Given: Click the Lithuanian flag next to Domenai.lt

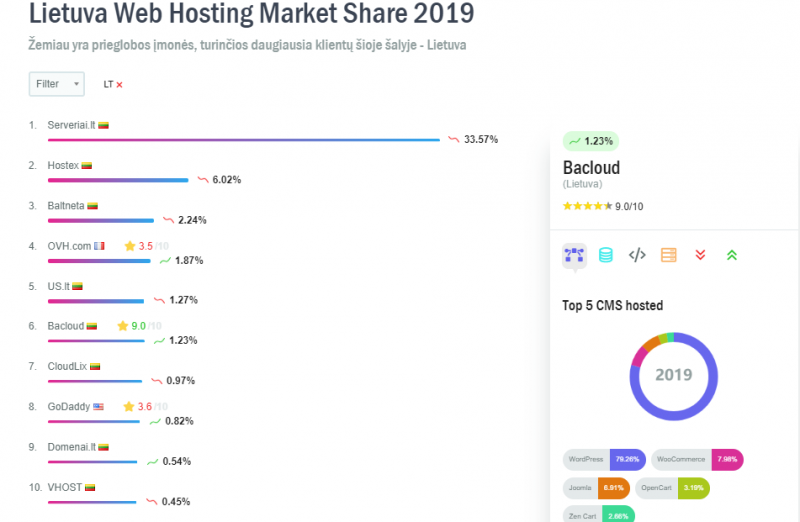Looking at the screenshot, I should pos(104,448).
